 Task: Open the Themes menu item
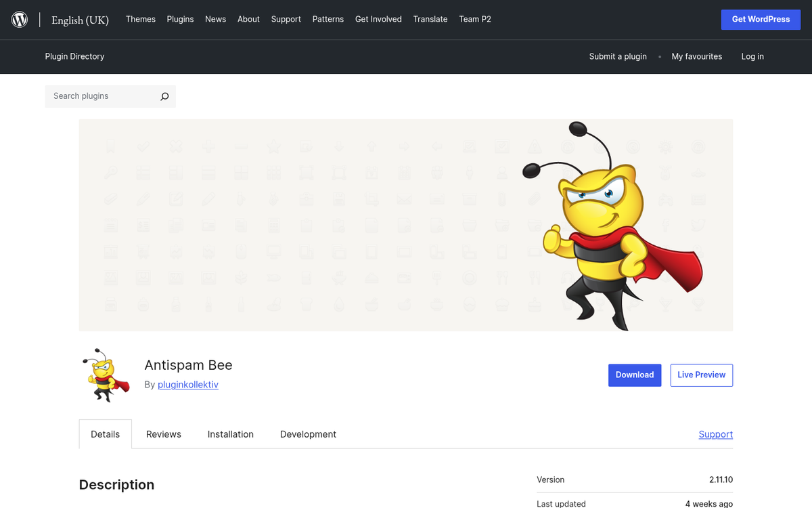[x=140, y=19]
